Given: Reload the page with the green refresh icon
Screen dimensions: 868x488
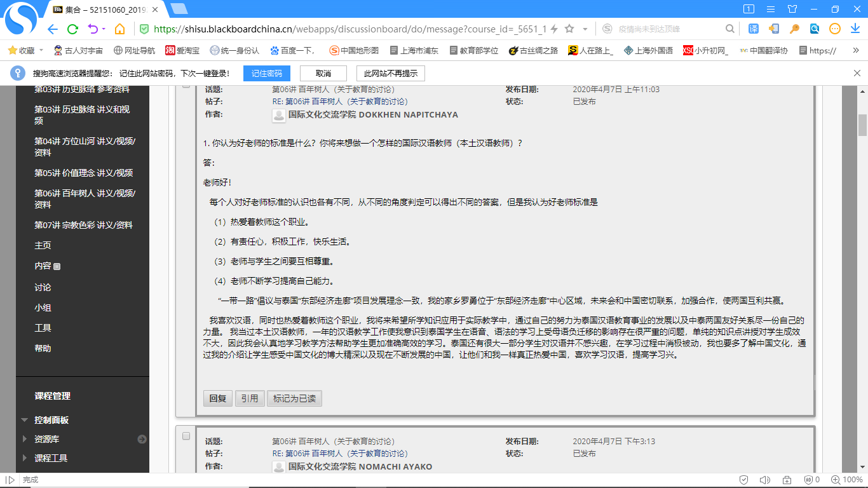Looking at the screenshot, I should 72,29.
